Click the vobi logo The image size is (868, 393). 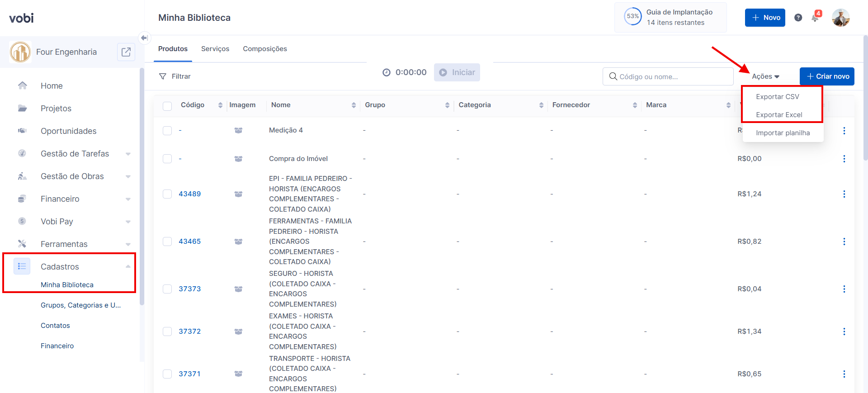21,18
